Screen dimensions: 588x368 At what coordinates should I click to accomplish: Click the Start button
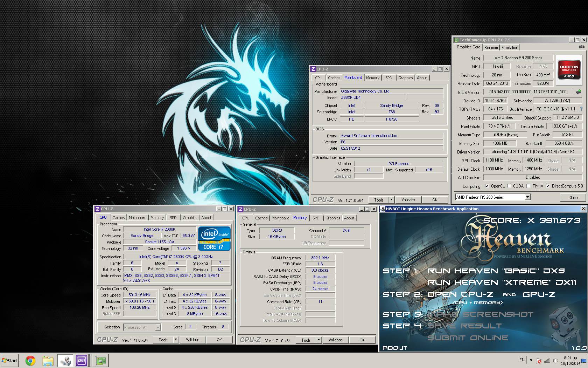10,360
